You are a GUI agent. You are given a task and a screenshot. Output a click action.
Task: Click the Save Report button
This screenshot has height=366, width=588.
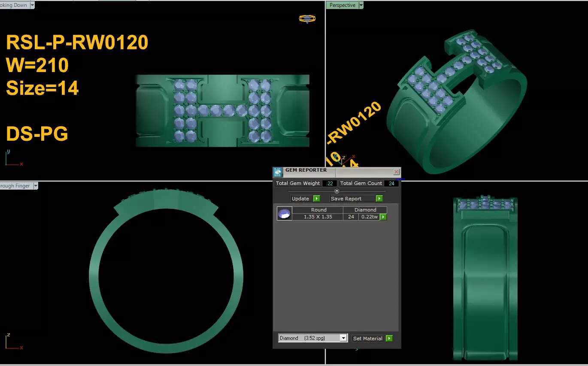pyautogui.click(x=352, y=199)
